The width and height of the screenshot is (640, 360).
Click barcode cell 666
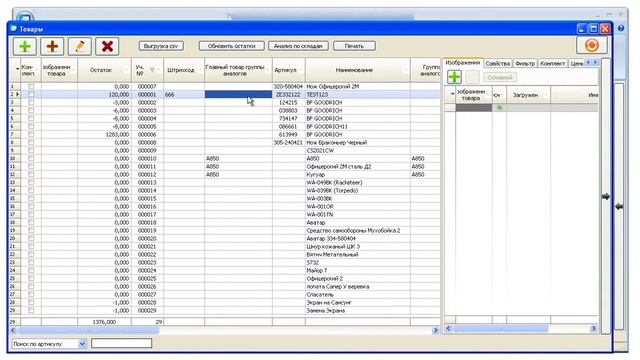pyautogui.click(x=184, y=94)
